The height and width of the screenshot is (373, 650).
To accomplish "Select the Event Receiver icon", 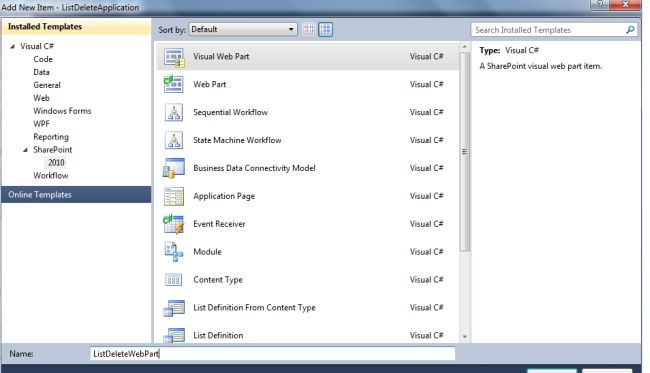I will [x=173, y=224].
